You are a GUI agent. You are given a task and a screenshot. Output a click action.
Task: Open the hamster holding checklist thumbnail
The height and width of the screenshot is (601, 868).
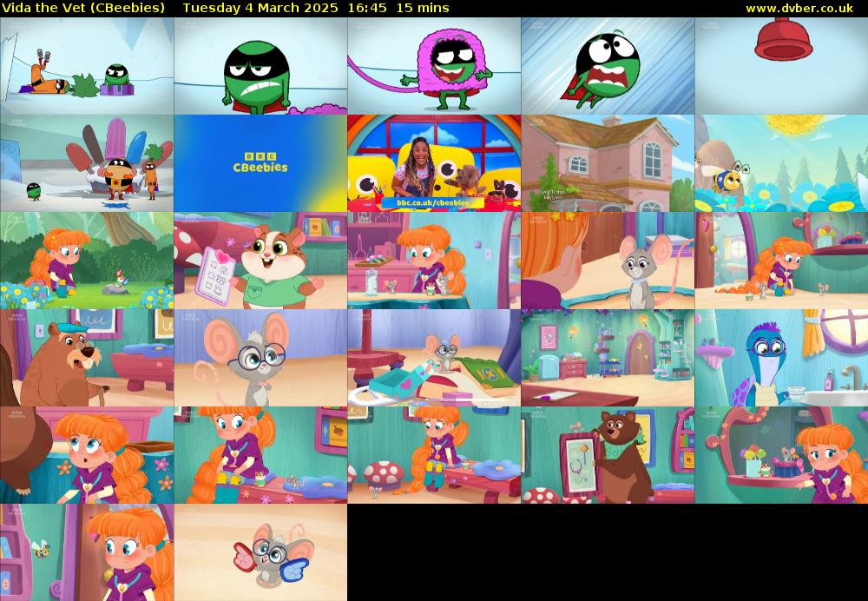tap(260, 261)
